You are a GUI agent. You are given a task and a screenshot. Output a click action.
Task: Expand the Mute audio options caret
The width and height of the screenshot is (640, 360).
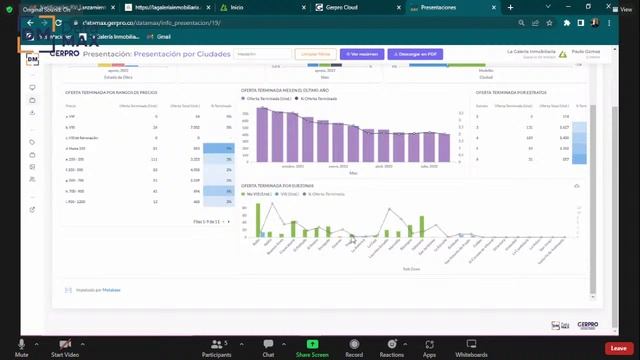36,344
